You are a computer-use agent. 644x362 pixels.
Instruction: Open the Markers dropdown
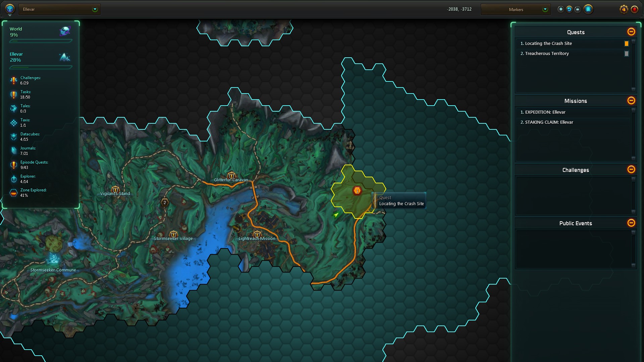[x=516, y=9]
